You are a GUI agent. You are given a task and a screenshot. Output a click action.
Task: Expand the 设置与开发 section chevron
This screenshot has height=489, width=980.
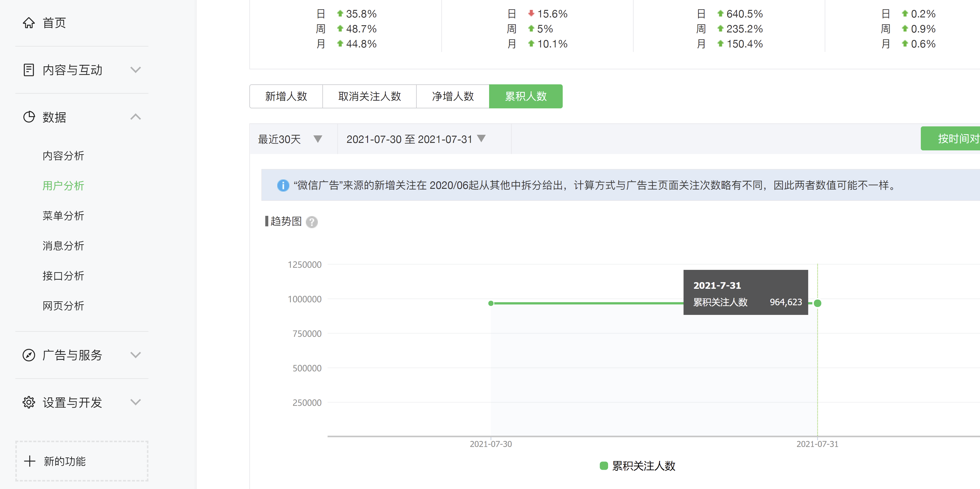coord(135,402)
